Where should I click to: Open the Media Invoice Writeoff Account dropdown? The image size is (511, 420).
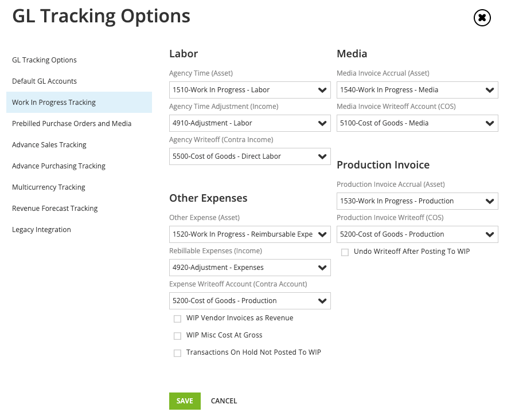point(417,123)
